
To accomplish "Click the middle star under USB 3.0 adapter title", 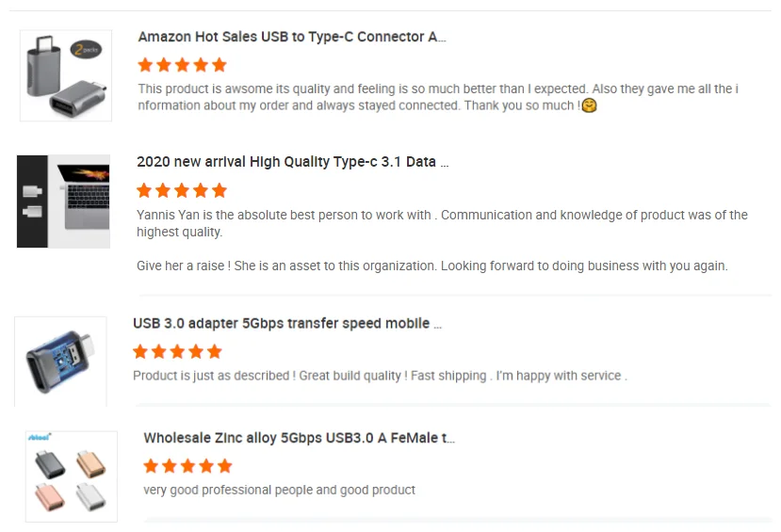I will click(178, 351).
